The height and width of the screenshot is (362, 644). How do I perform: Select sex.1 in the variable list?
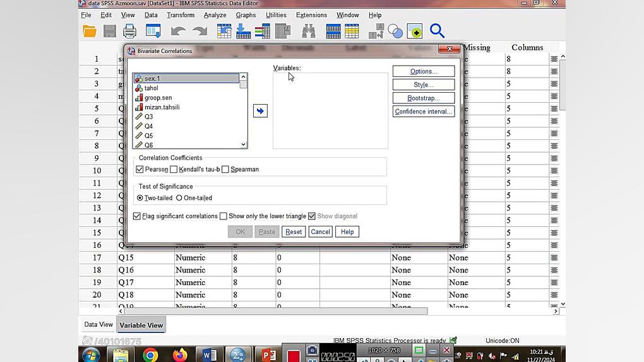(186, 78)
